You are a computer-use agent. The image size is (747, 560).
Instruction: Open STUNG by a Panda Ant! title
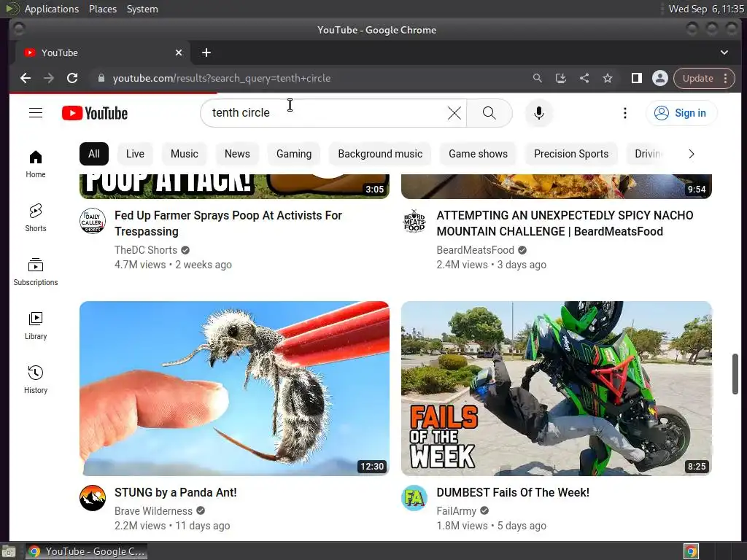tap(175, 492)
